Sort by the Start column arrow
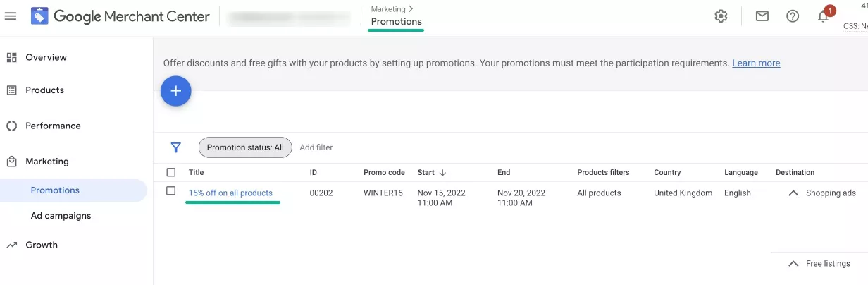868x285 pixels. point(442,172)
